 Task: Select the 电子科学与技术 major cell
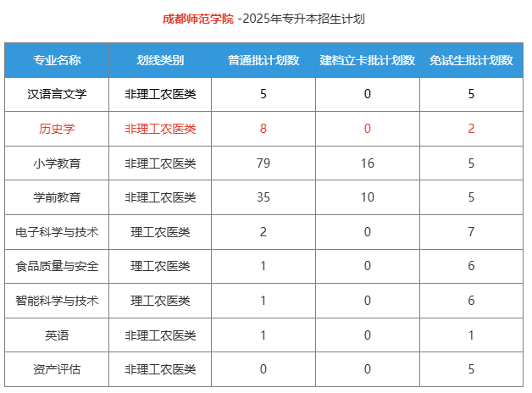(57, 232)
